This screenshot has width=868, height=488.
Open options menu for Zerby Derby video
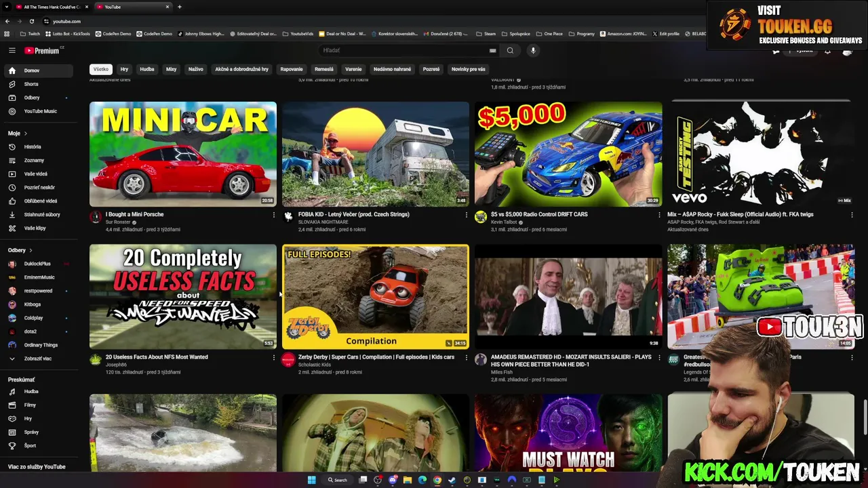(x=466, y=357)
